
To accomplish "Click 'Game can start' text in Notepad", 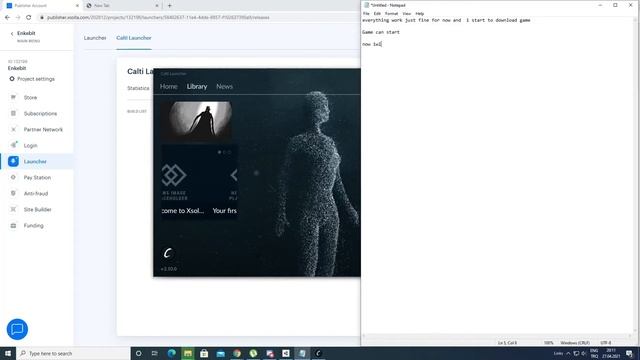I will [x=381, y=32].
